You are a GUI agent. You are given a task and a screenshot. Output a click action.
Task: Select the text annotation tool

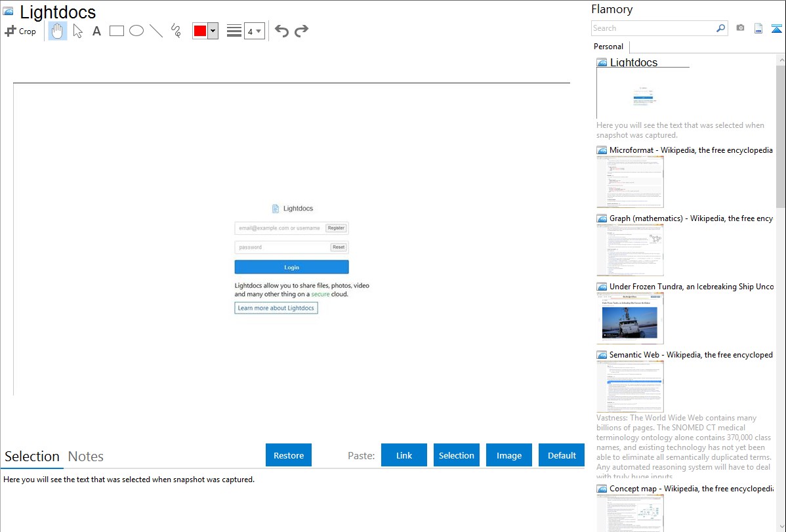click(x=96, y=31)
